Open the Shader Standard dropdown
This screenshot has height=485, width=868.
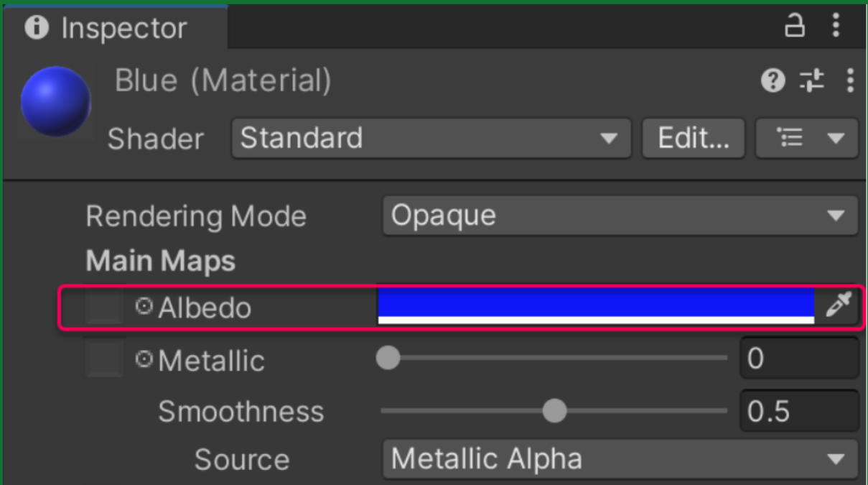click(431, 138)
